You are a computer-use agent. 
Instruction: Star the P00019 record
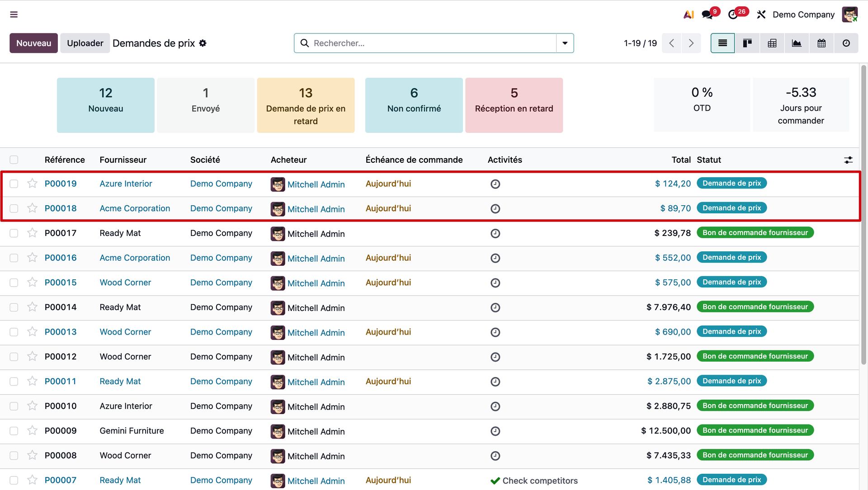coord(32,184)
